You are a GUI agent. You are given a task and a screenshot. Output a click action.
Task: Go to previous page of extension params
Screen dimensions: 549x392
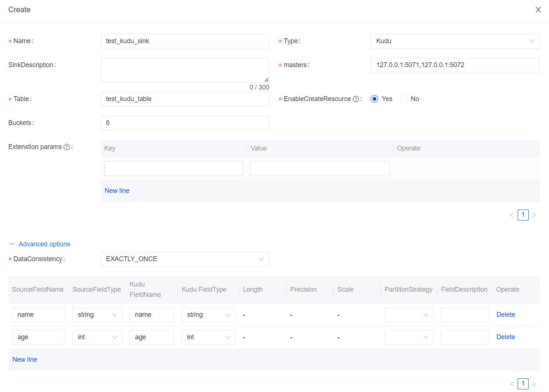point(512,215)
